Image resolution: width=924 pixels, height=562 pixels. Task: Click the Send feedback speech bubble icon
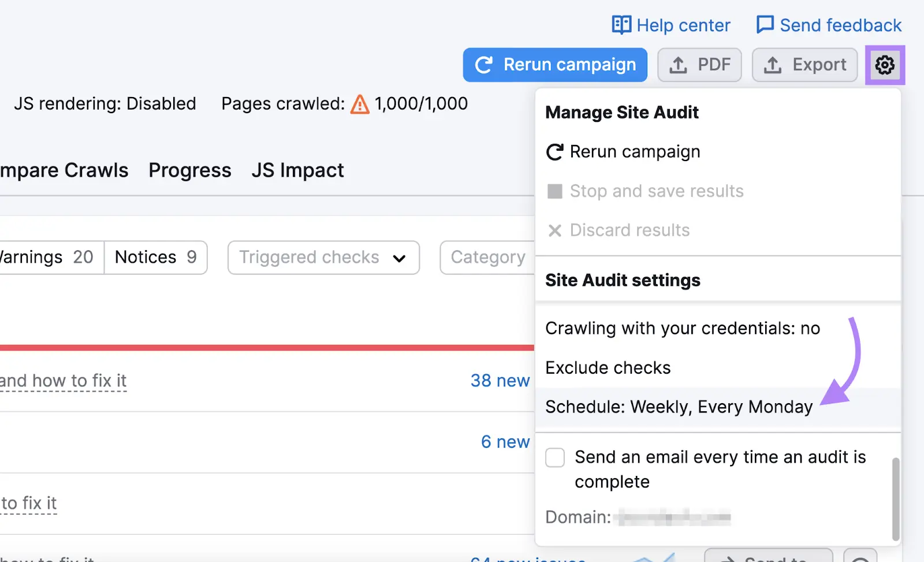764,24
